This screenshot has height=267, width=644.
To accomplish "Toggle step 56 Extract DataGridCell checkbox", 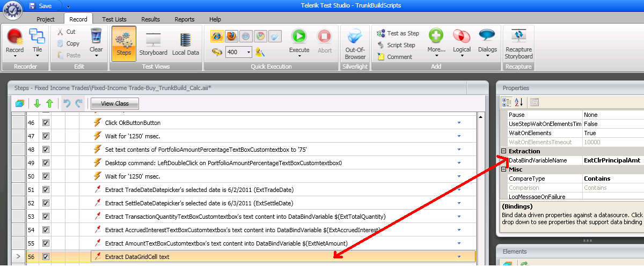I will (x=46, y=257).
